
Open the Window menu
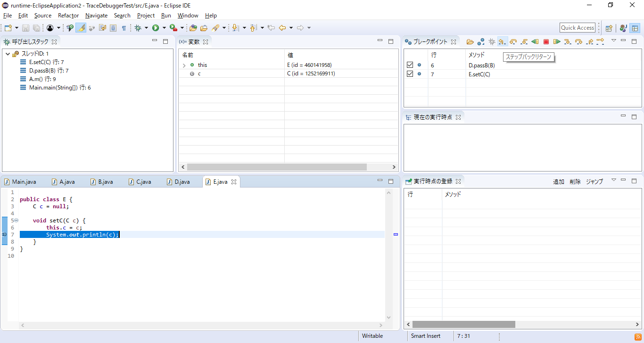188,16
